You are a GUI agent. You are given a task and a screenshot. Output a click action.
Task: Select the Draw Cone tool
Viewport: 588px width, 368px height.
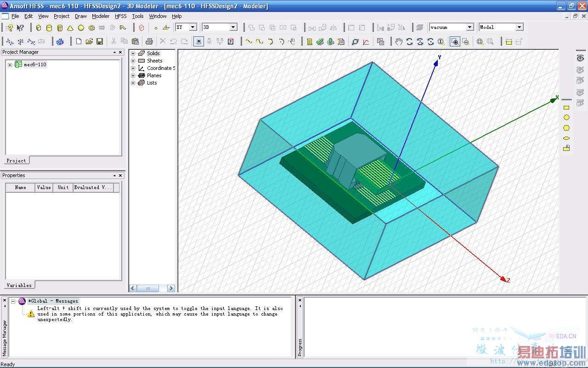70,28
